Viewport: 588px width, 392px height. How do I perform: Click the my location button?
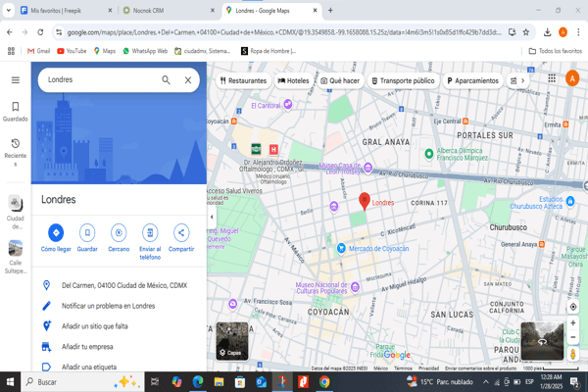pos(573,307)
